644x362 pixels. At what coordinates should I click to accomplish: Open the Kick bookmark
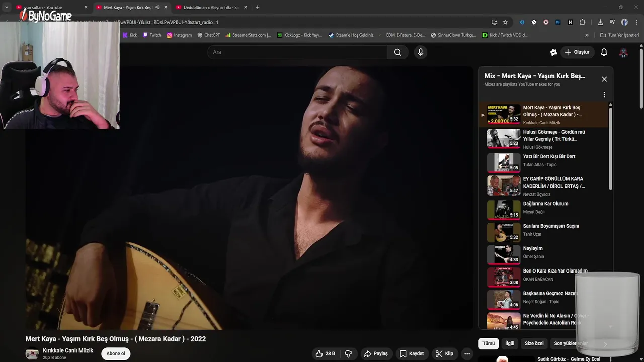click(130, 35)
